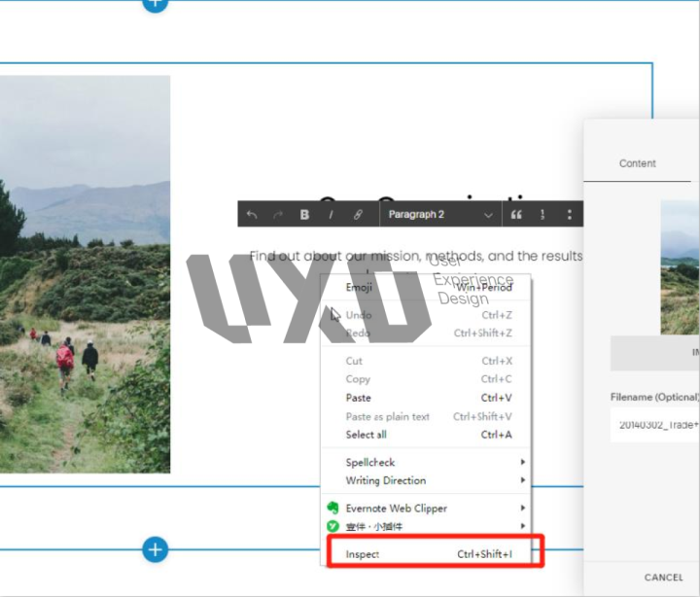Screen dimensions: 700x597
Task: Apply numbered list from text toolbar
Action: [542, 215]
